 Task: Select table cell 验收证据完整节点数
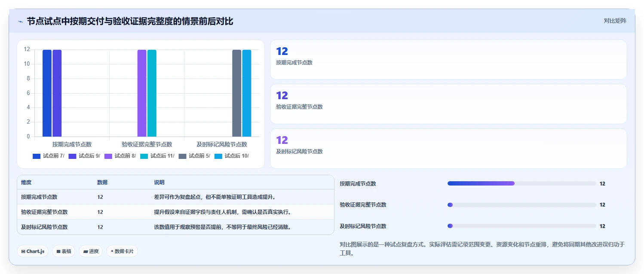(44, 212)
